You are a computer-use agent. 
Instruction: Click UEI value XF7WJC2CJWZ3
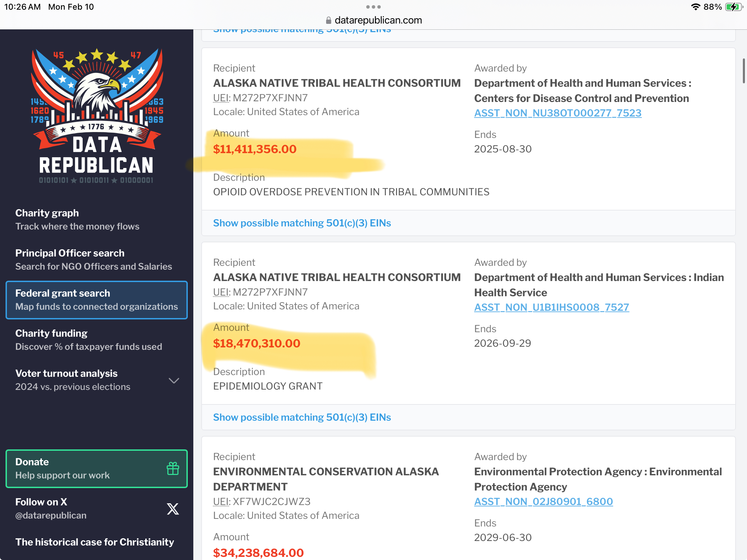coord(271,502)
